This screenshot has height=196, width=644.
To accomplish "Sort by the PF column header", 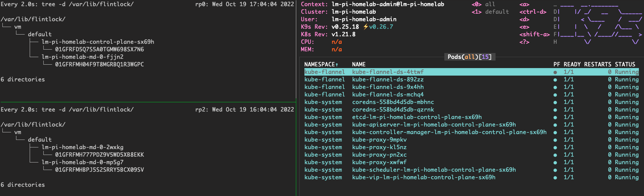I will [557, 64].
